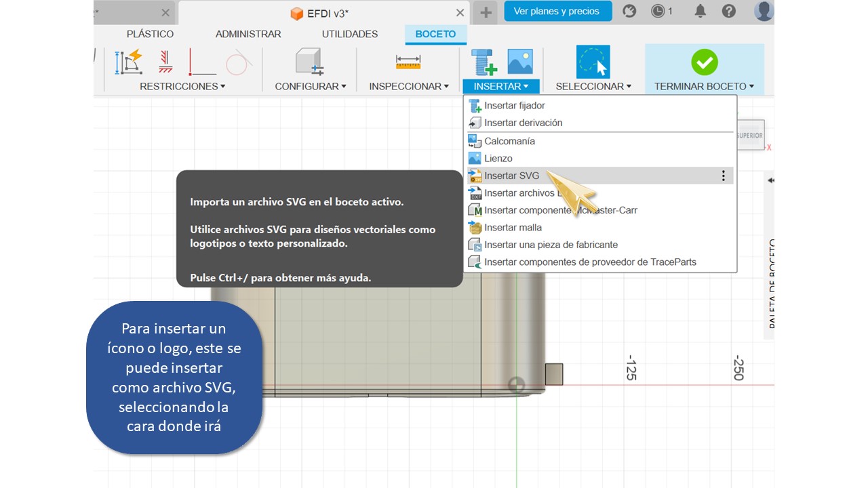Click the Configurar box icon
The width and height of the screenshot is (868, 488).
coord(310,62)
